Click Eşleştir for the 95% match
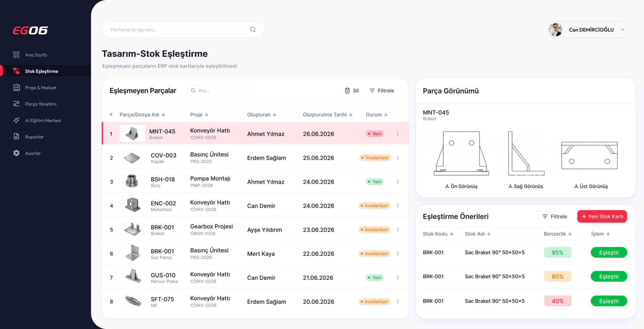Image resolution: width=644 pixels, height=329 pixels. 609,252
